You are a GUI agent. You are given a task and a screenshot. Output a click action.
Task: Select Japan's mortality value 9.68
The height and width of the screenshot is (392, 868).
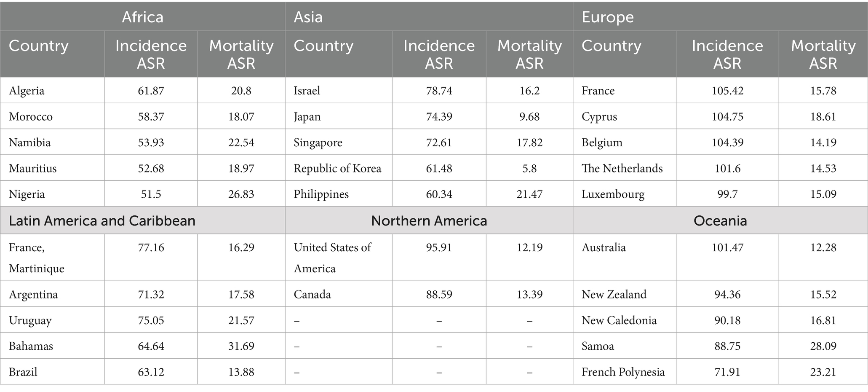click(x=529, y=117)
